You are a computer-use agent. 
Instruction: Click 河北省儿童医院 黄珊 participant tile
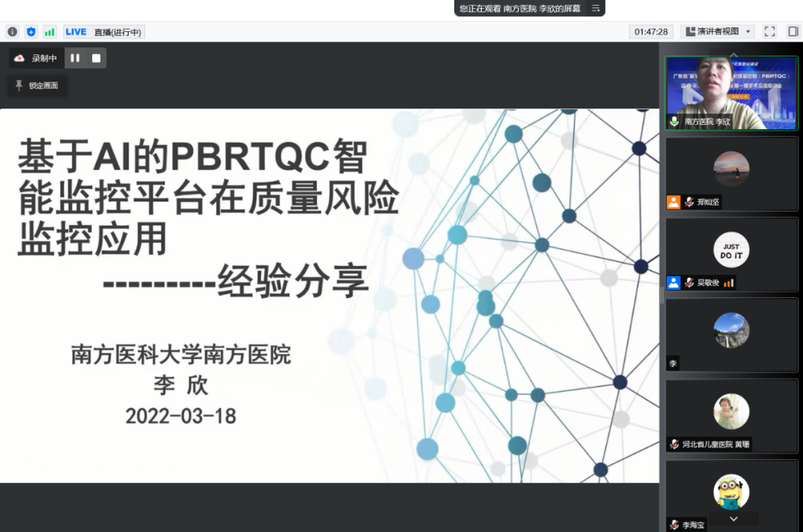pyautogui.click(x=732, y=415)
